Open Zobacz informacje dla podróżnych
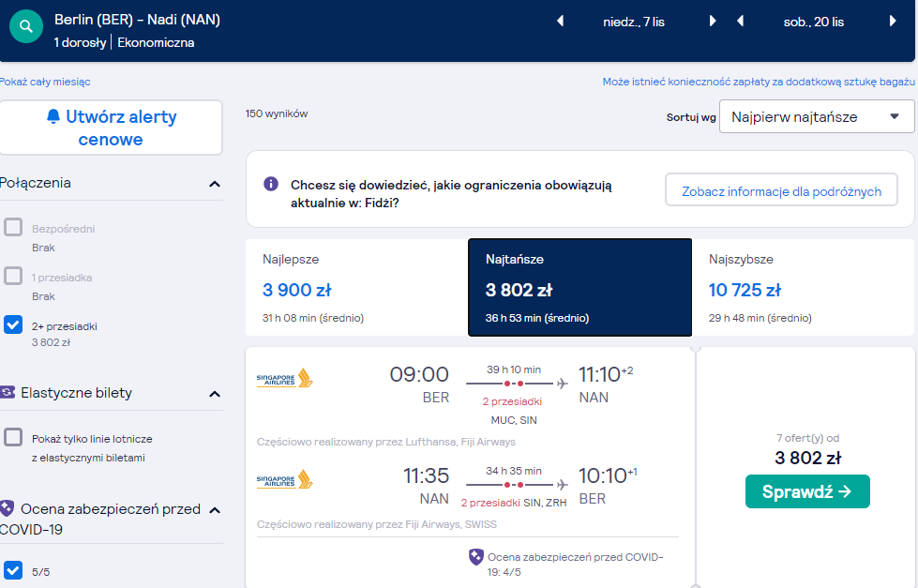 781,189
